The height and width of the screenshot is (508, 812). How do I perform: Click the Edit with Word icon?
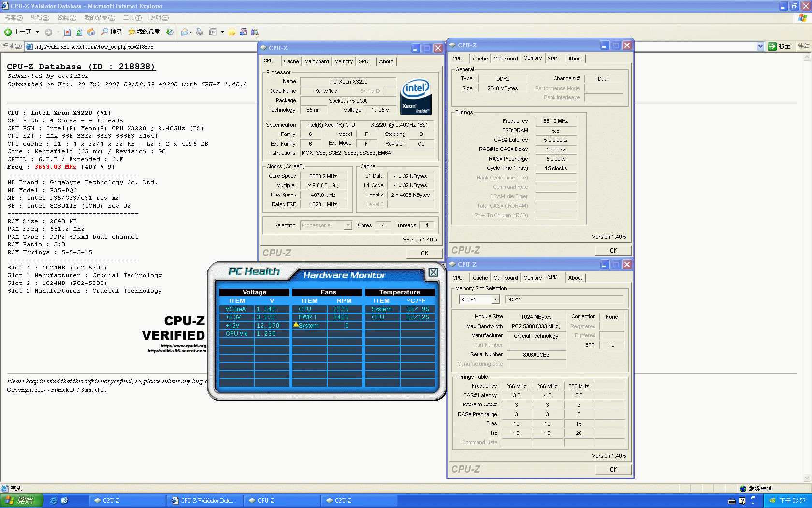click(x=213, y=32)
